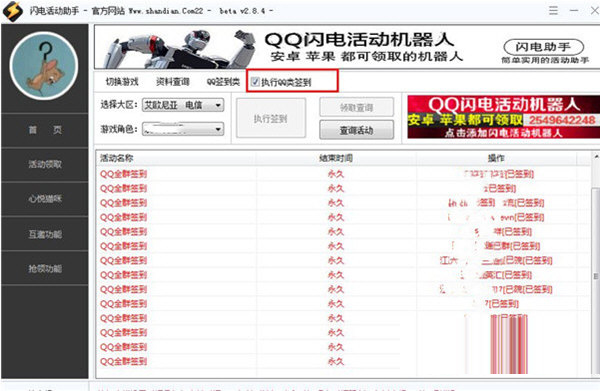This screenshot has width=600, height=391.
Task: Click the 查询活动 button
Action: click(356, 130)
